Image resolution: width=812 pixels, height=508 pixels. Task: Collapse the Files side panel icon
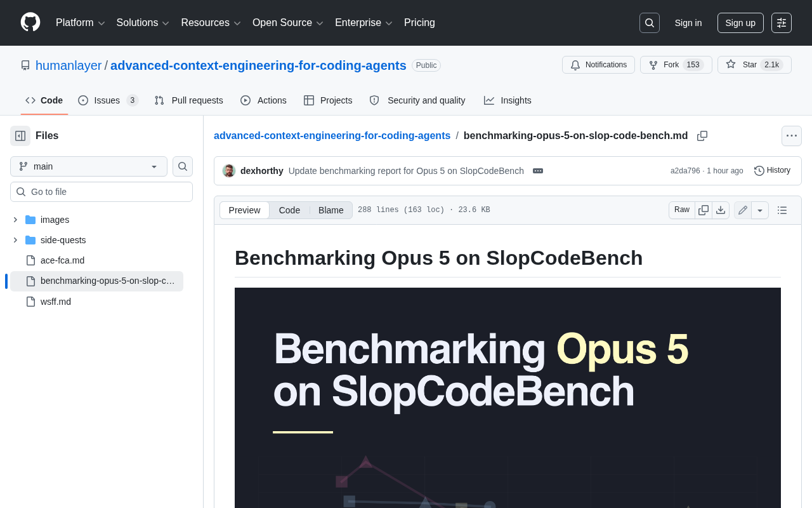tap(20, 136)
